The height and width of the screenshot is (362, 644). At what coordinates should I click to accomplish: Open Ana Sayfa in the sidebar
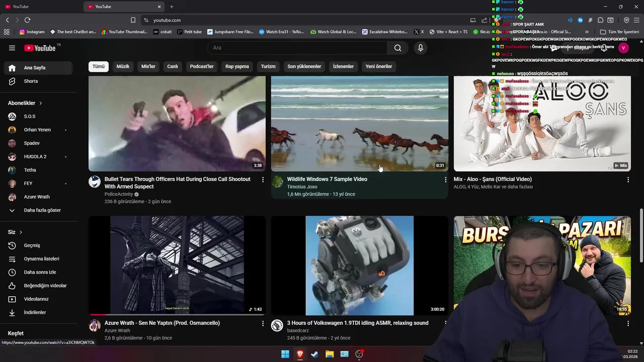[39, 68]
